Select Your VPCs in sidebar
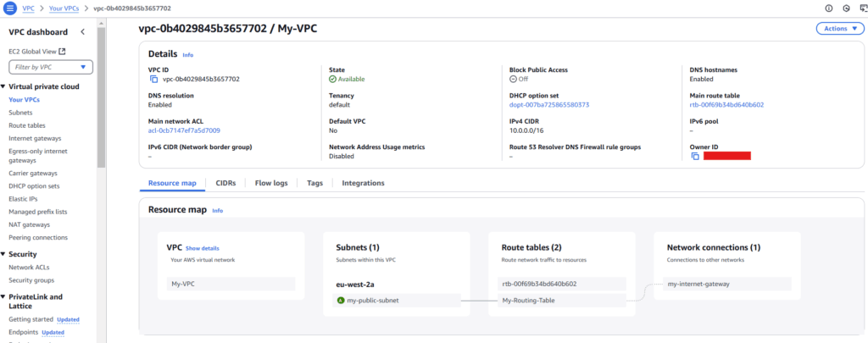Image resolution: width=868 pixels, height=343 pixels. tap(25, 100)
